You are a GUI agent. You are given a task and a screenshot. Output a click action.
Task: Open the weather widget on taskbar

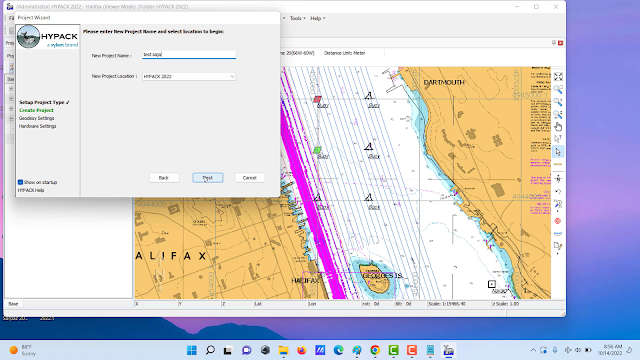[x=23, y=350]
